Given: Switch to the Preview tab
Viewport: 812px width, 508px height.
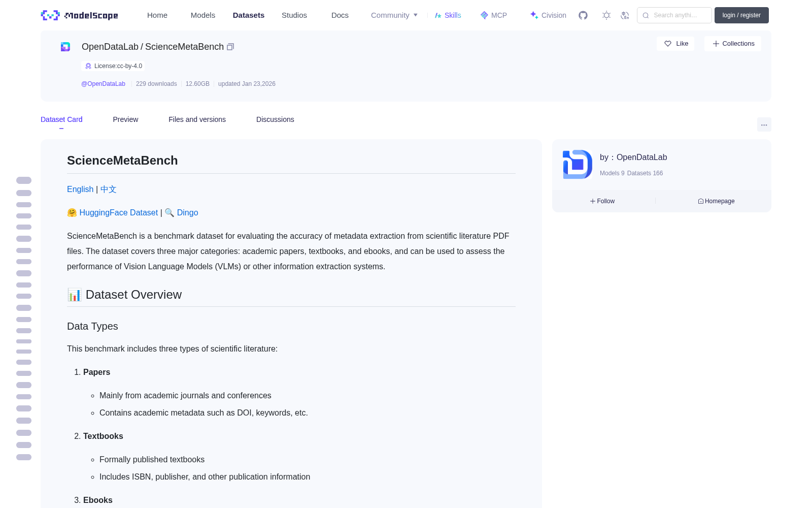Looking at the screenshot, I should click(x=125, y=119).
